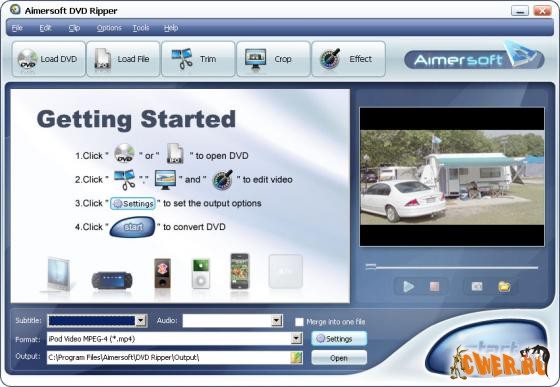Expand the Format dropdown arrow

pyautogui.click(x=296, y=338)
